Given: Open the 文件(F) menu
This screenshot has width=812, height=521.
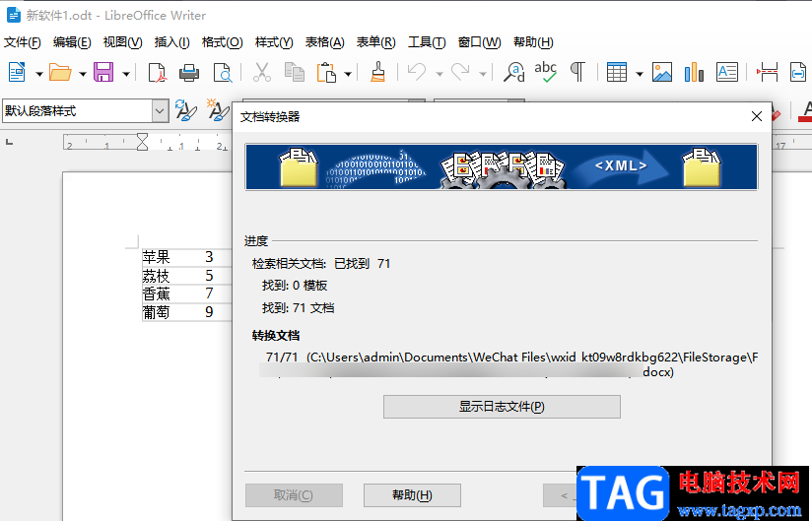Looking at the screenshot, I should [x=23, y=42].
